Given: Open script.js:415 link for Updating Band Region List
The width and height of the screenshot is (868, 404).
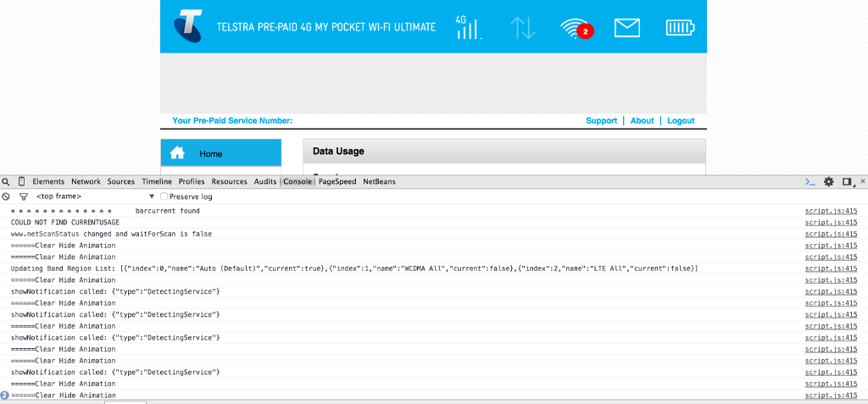Looking at the screenshot, I should tap(831, 268).
